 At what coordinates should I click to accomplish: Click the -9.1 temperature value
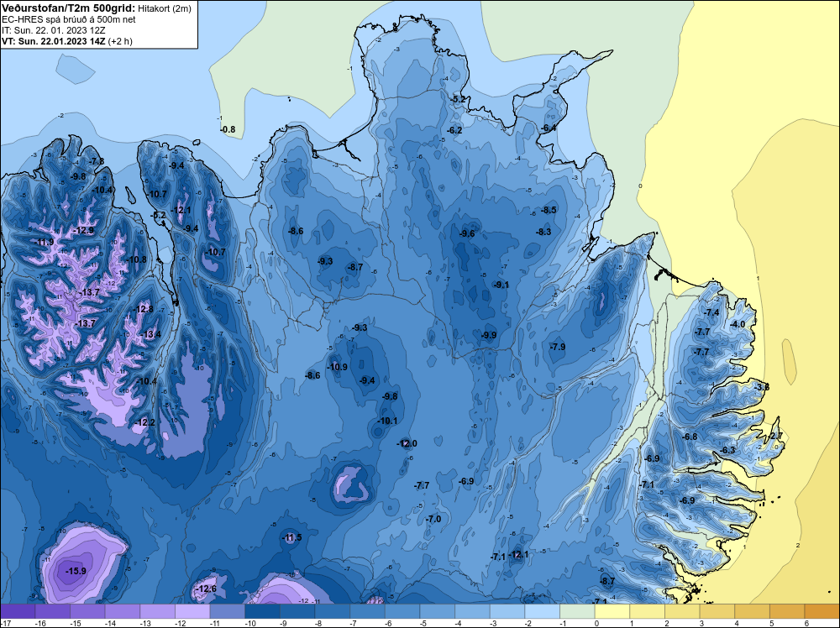[501, 285]
